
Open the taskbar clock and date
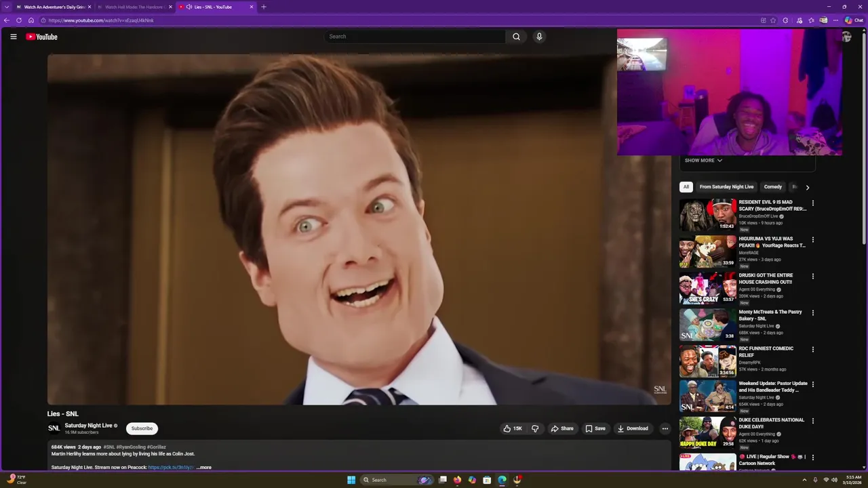click(853, 480)
